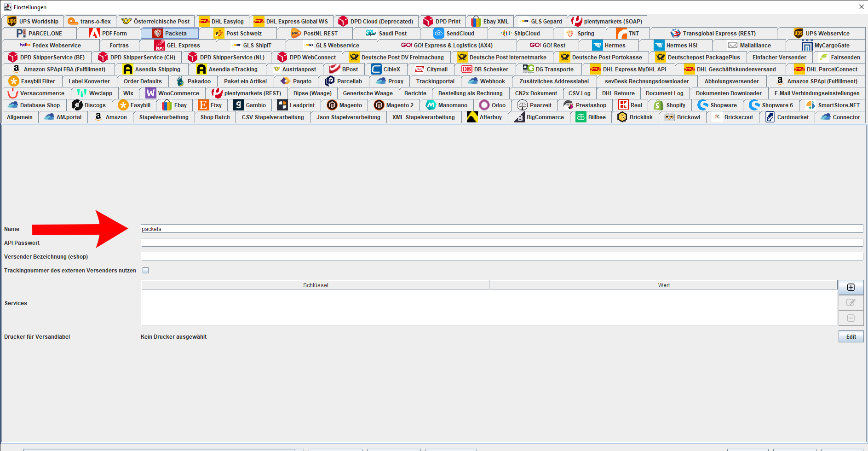Focus the API Passwort field
Image resolution: width=868 pixels, height=451 pixels.
point(502,243)
